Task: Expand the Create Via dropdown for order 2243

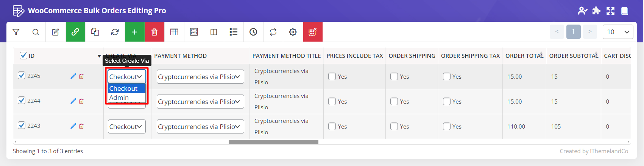Action: pos(126,127)
